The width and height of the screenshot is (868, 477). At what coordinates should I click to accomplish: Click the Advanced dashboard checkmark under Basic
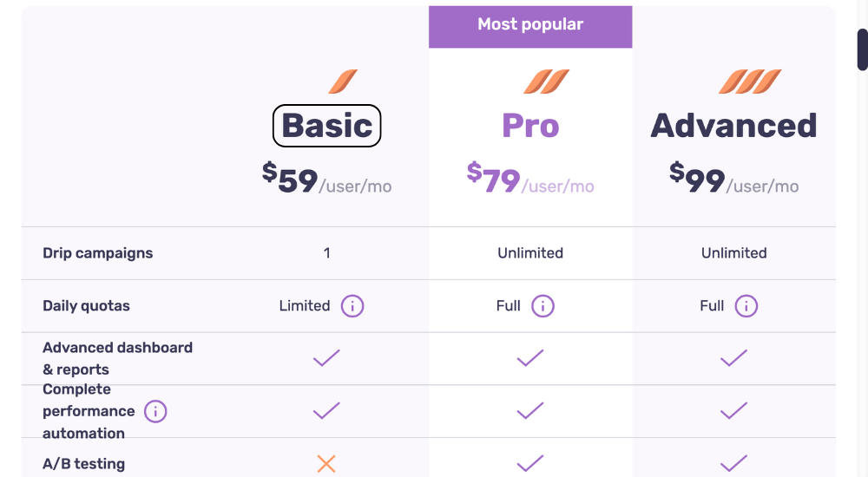(326, 358)
